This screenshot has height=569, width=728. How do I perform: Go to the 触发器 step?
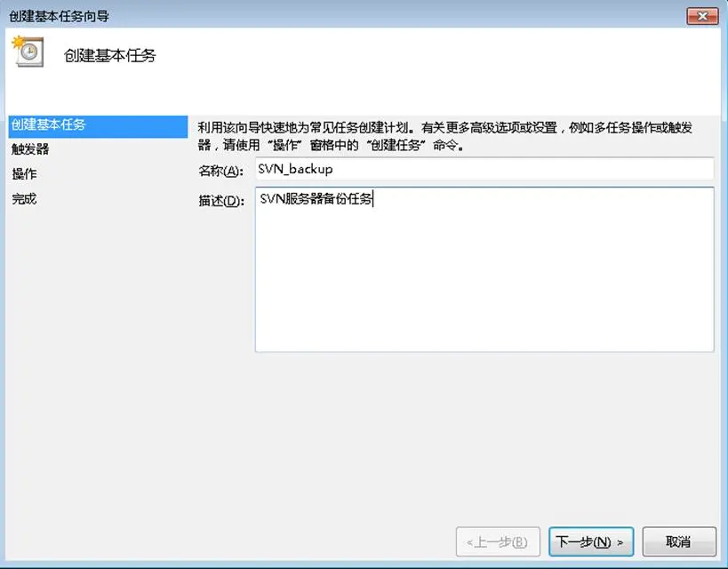[x=30, y=149]
